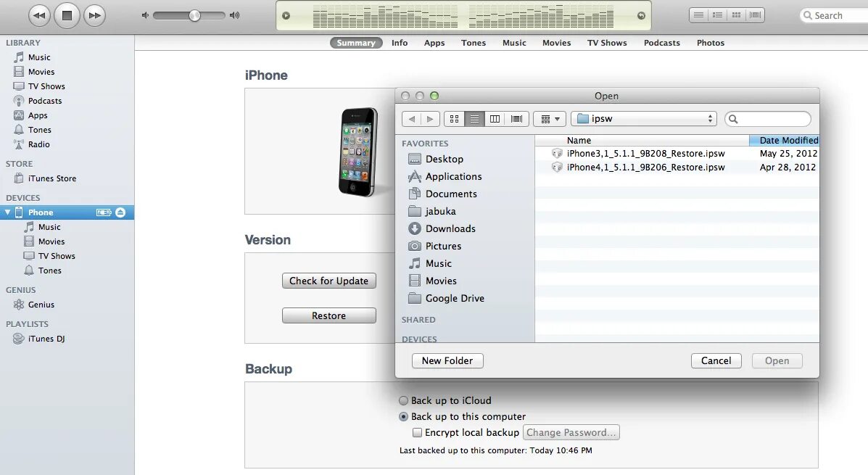The height and width of the screenshot is (475, 868).
Task: Sort files by Date Modified column
Action: (784, 141)
